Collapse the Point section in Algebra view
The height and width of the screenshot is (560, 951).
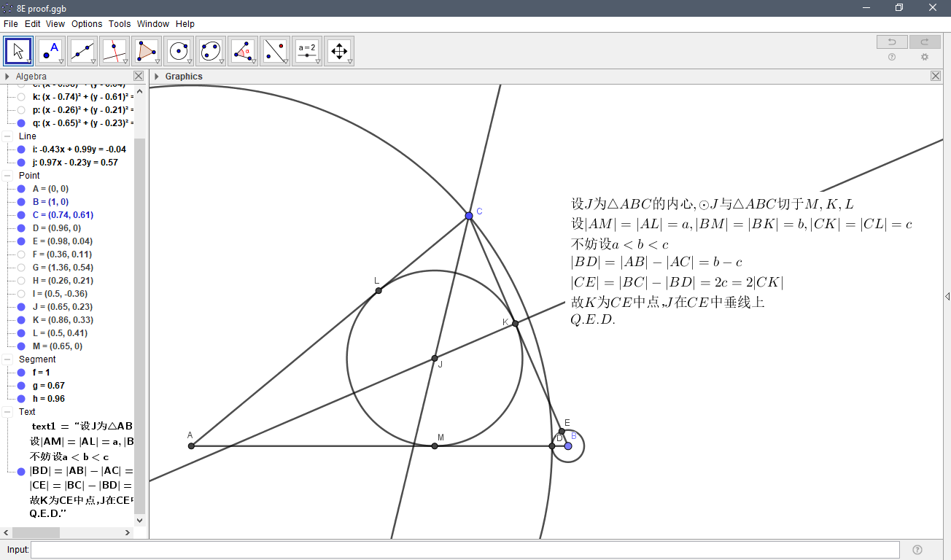6,175
